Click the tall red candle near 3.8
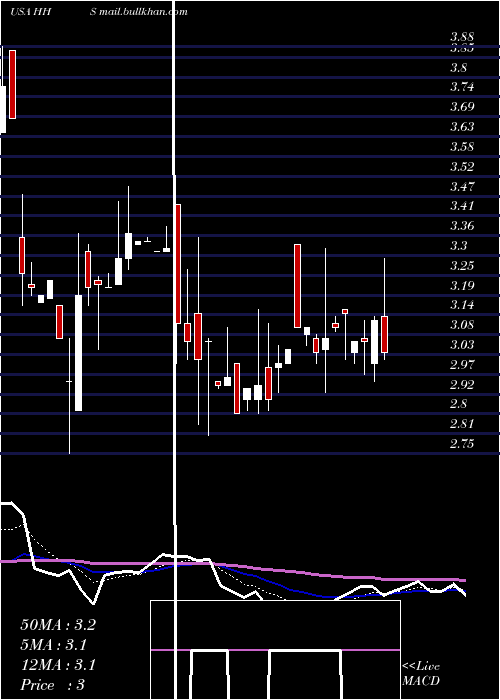 tap(12, 84)
